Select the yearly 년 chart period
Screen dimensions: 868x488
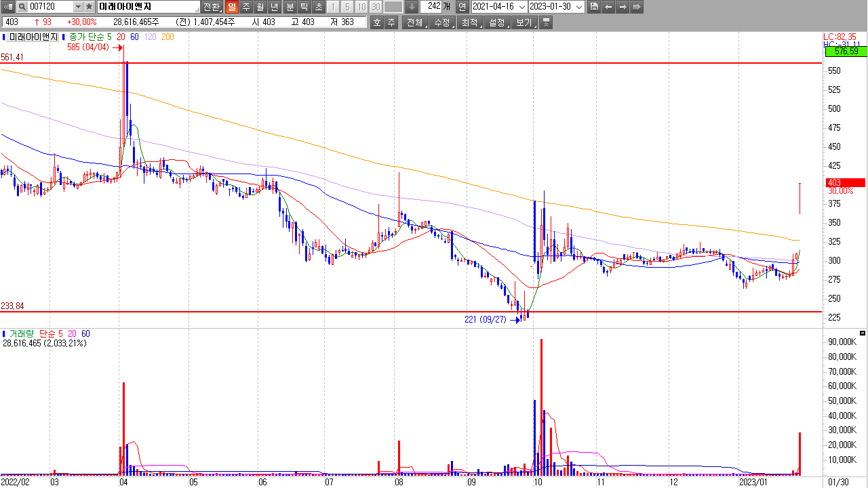tap(274, 7)
